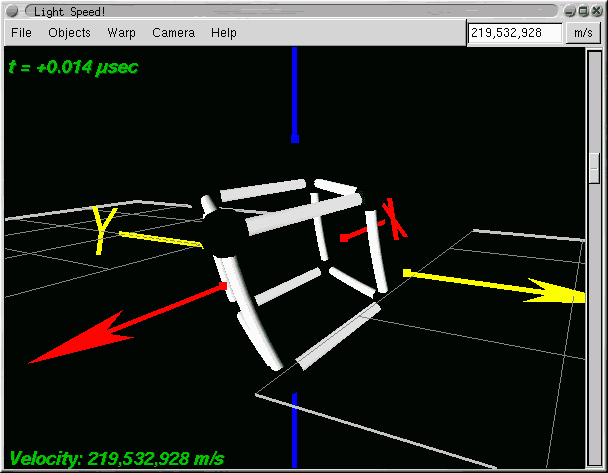Click the red X axis label

click(x=395, y=218)
